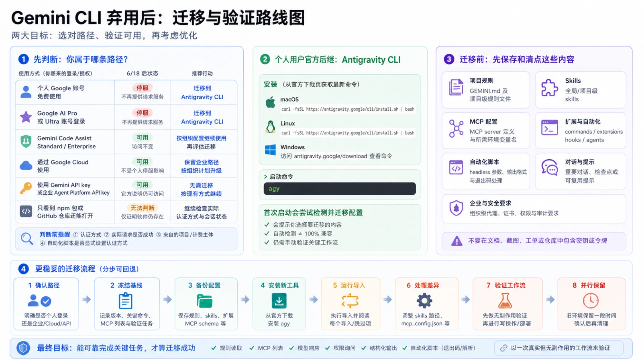Click the text commands / extensions hooks / agents
Image resolution: width=644 pixels, height=362 pixels.
click(x=594, y=136)
